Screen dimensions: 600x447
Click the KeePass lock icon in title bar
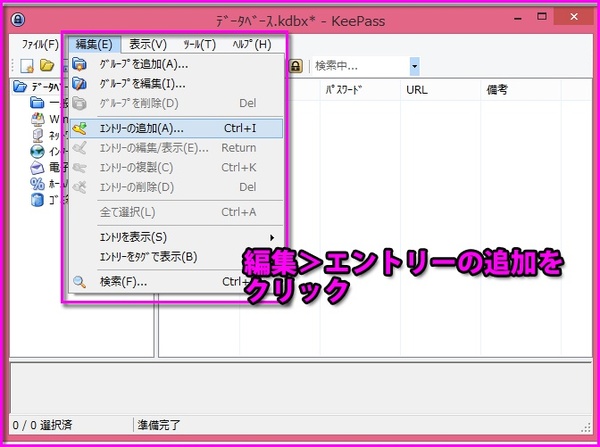click(x=18, y=19)
